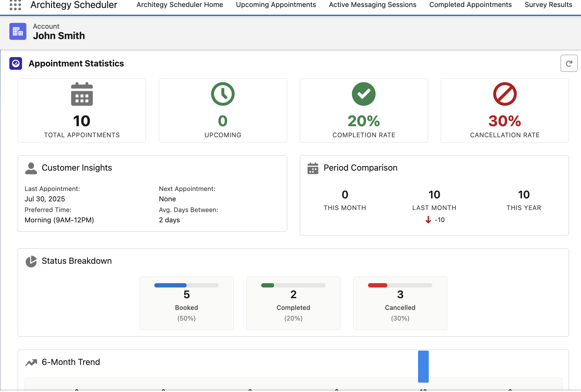Click the '6-Month Trend' heading

[x=71, y=362]
